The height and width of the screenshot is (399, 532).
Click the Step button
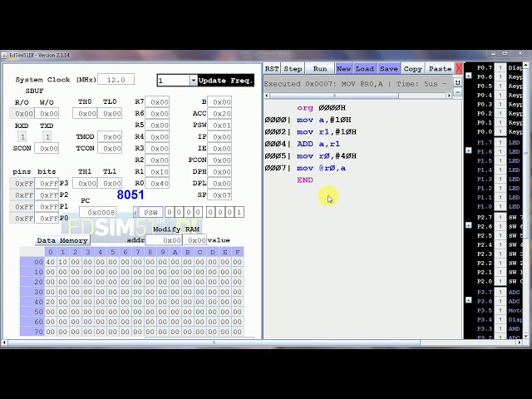(x=293, y=68)
